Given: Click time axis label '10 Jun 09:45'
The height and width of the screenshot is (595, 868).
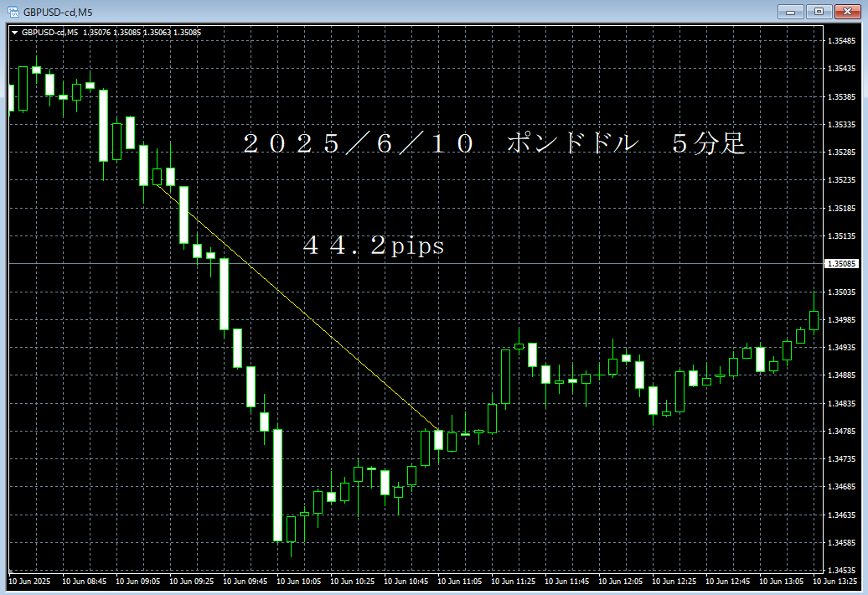Looking at the screenshot, I should [x=245, y=582].
